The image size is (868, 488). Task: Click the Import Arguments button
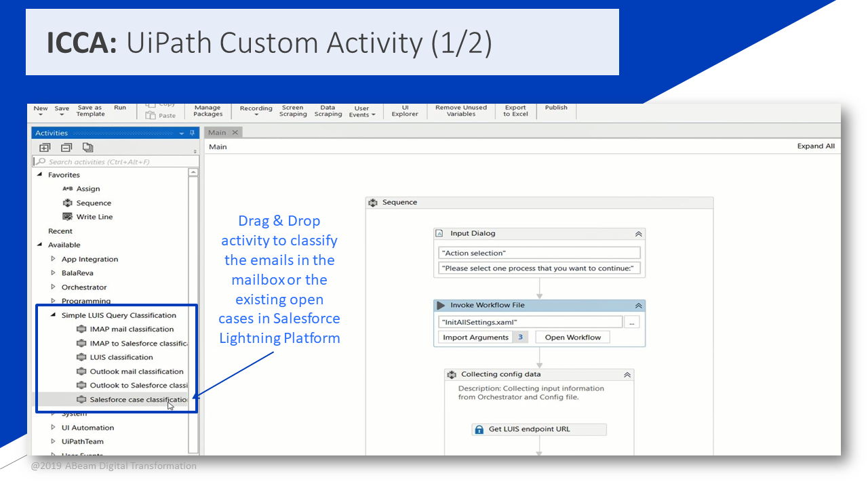click(475, 338)
